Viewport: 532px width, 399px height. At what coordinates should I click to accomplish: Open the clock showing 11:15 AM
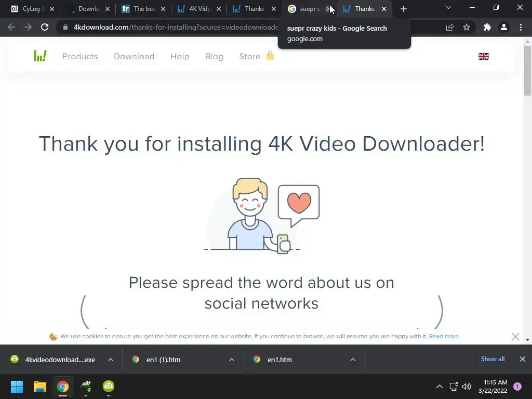tap(493, 387)
